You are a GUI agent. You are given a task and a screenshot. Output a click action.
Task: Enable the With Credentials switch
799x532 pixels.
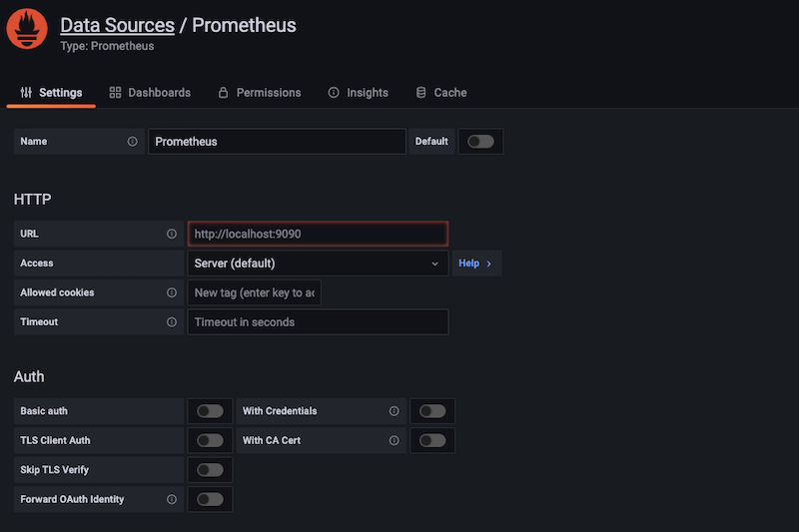tap(432, 411)
